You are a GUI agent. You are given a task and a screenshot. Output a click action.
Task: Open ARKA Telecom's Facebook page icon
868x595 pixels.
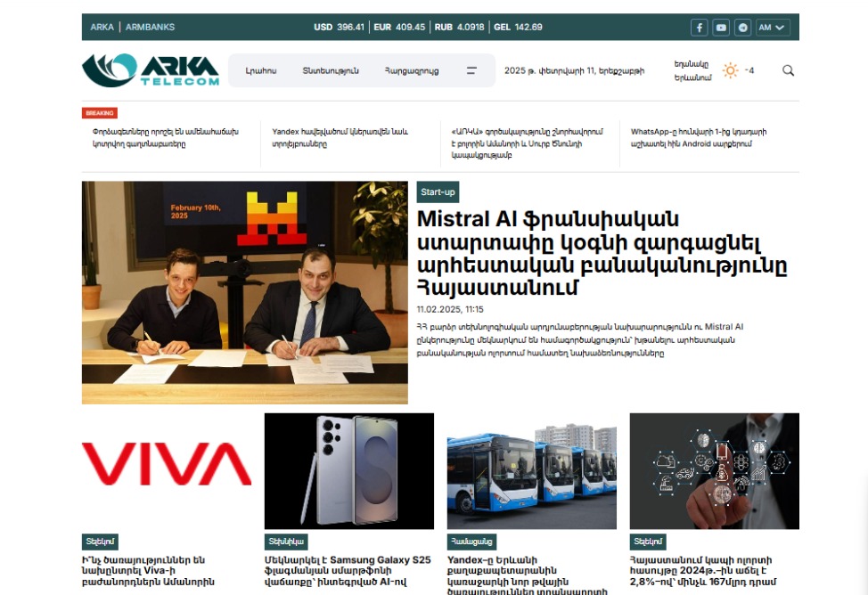click(x=699, y=27)
